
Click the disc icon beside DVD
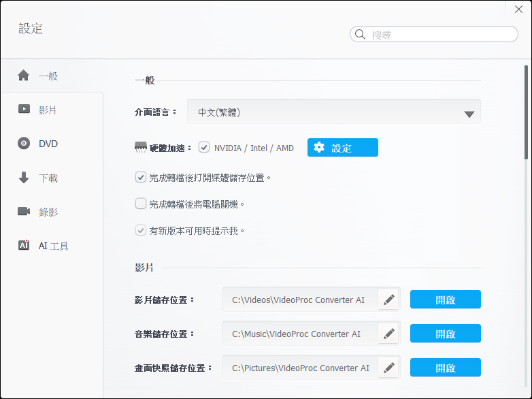[x=24, y=144]
